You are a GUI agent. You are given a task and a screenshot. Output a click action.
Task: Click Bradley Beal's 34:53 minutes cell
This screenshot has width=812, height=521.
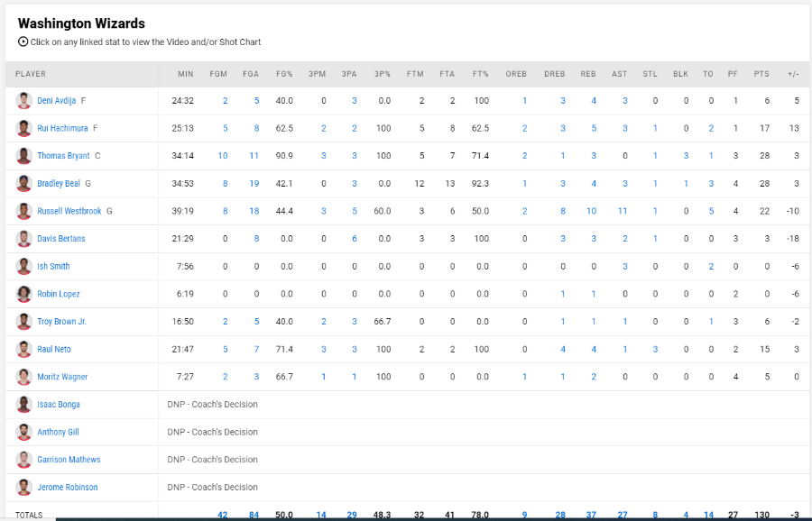[x=183, y=183]
